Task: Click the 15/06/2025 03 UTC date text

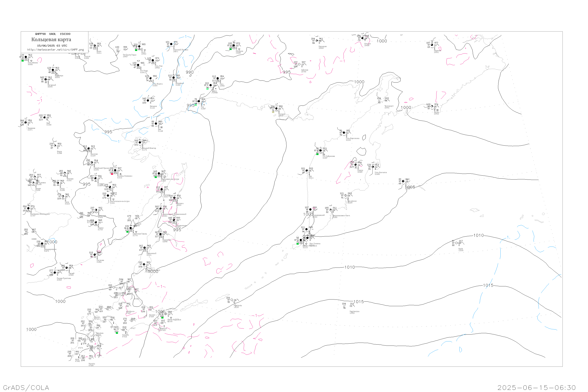Action: (52, 46)
